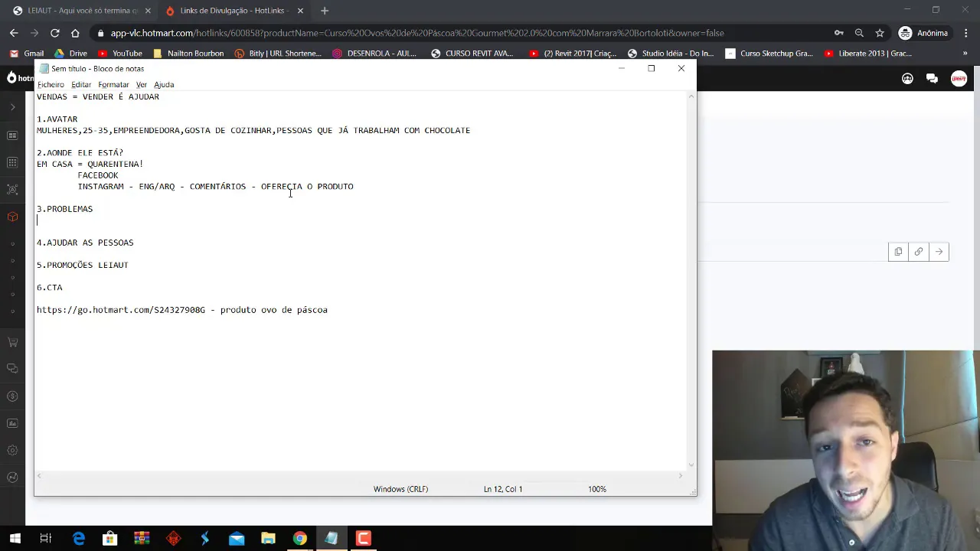Open the shopping cart icon in Hotmart sidebar
This screenshot has height=551, width=980.
coord(12,342)
